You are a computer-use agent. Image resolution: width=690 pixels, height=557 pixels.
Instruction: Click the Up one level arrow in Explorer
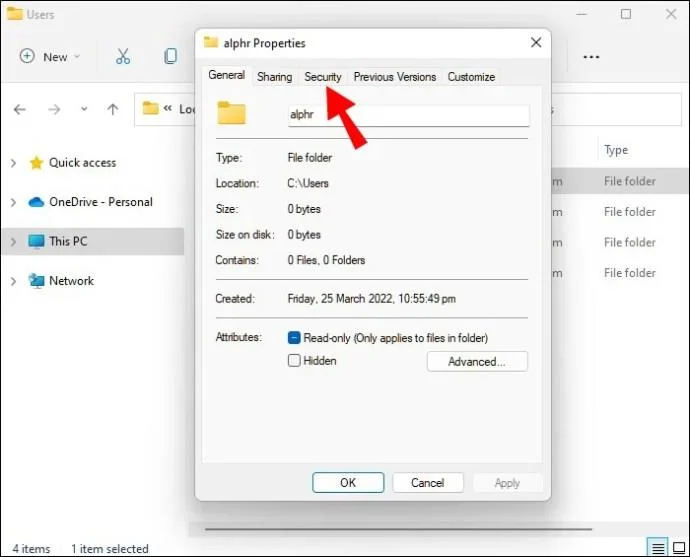tap(113, 109)
